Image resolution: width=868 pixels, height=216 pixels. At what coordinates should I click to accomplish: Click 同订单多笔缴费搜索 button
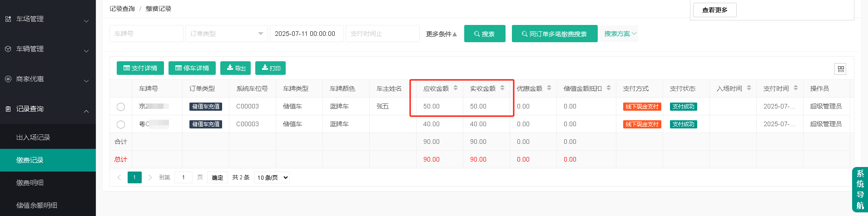point(555,34)
